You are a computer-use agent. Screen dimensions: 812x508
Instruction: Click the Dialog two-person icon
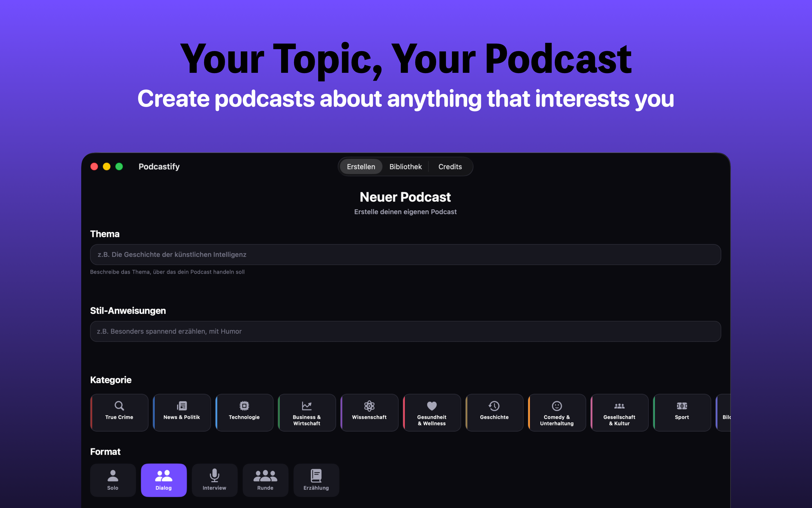[164, 476]
